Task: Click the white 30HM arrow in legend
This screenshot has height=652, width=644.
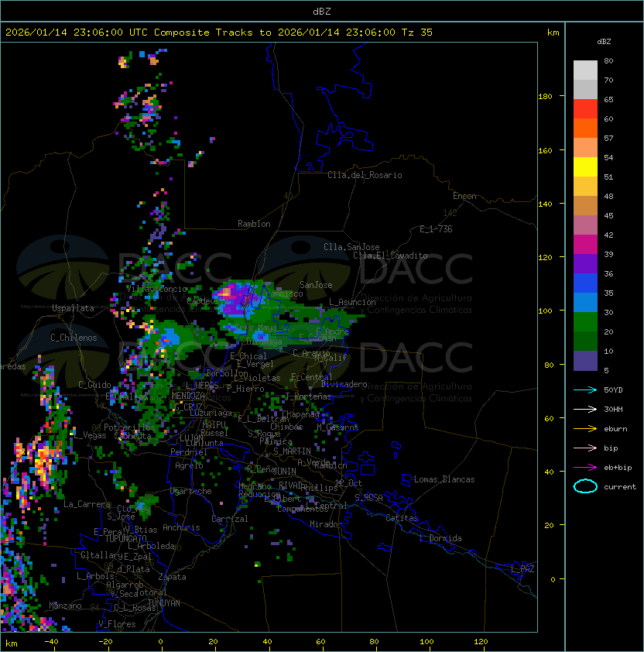Action: 585,409
